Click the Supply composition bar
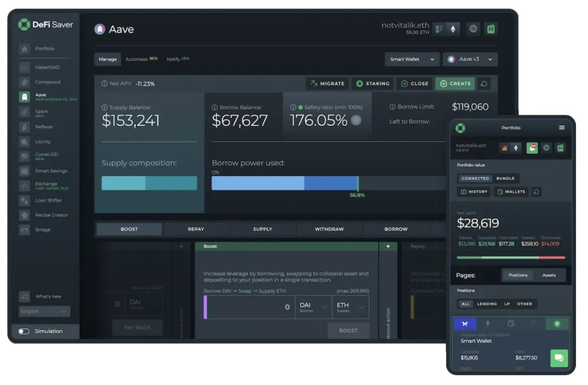The image size is (588, 385). click(x=149, y=183)
